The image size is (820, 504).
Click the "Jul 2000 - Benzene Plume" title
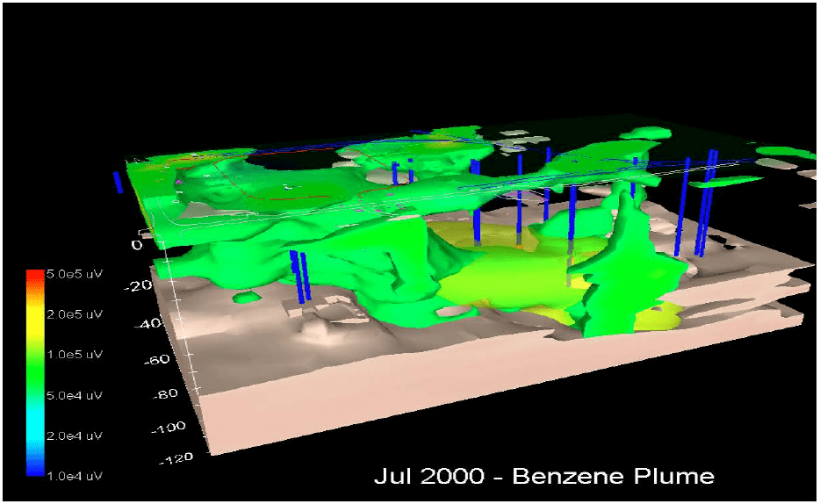543,476
